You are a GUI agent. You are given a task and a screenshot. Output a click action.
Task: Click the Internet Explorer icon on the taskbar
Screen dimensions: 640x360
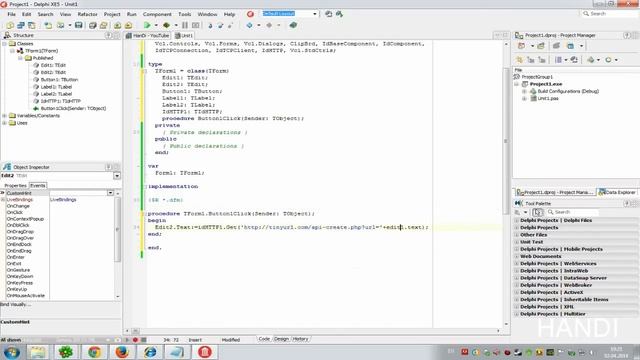(x=150, y=352)
